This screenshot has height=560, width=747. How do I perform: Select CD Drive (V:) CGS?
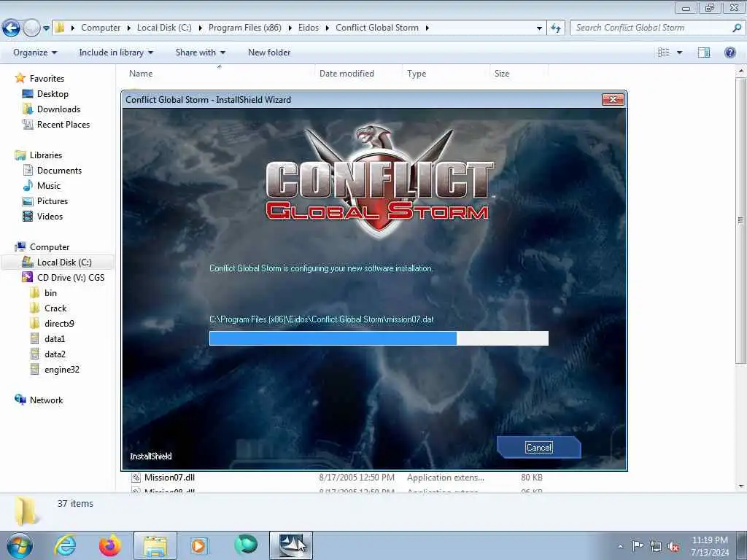click(71, 278)
